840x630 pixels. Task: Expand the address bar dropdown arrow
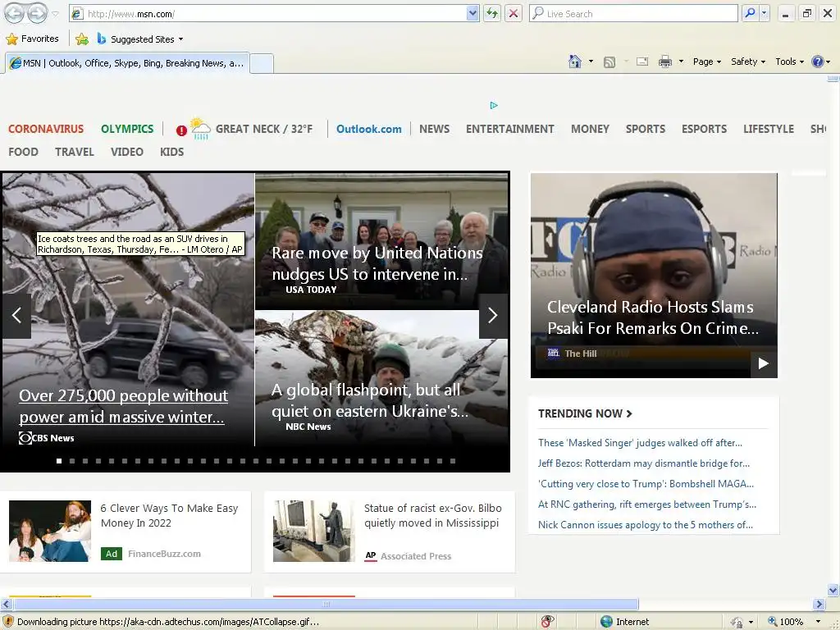(472, 14)
